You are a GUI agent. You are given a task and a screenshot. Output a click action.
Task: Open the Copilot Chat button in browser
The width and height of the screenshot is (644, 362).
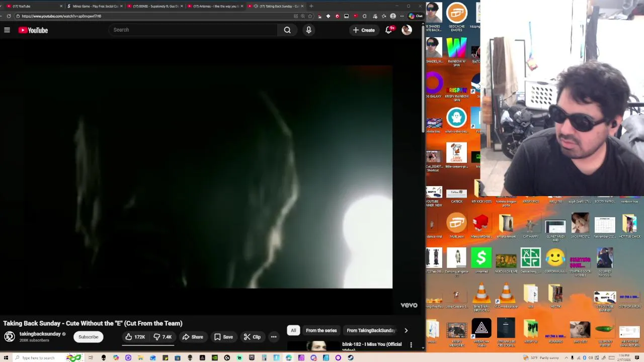416,16
